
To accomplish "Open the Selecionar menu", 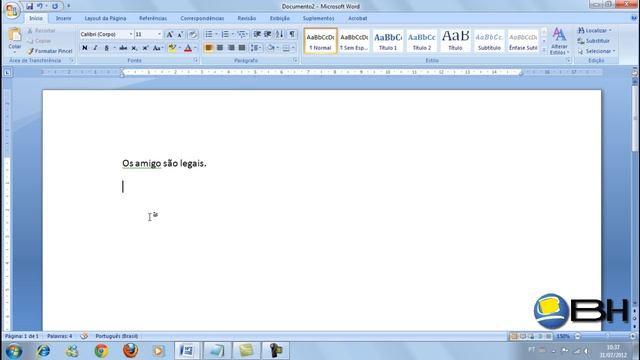I will [x=596, y=51].
